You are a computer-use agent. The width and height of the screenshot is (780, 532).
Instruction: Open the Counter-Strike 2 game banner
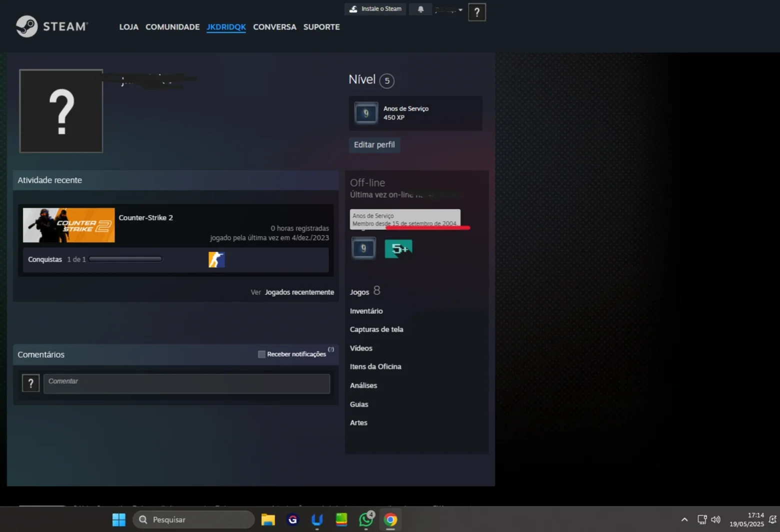click(69, 225)
